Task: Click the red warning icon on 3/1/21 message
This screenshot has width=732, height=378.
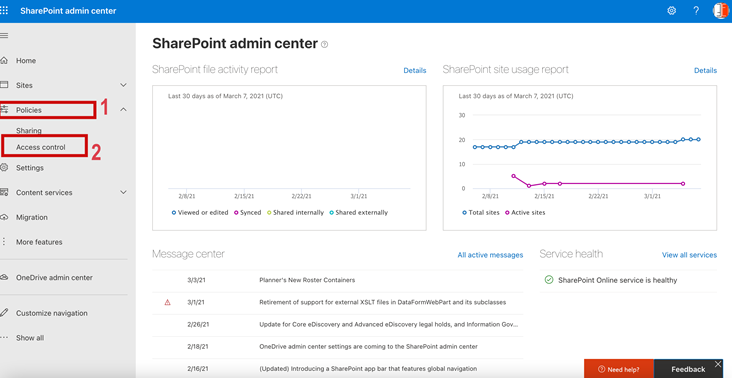Action: tap(168, 302)
